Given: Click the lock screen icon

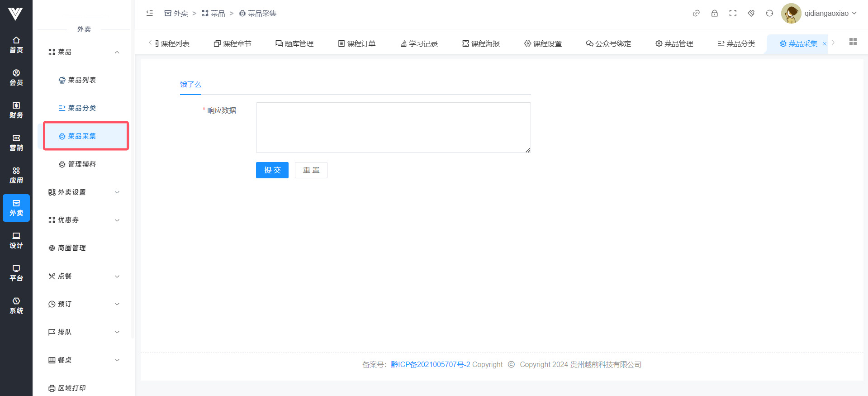Looking at the screenshot, I should coord(714,13).
